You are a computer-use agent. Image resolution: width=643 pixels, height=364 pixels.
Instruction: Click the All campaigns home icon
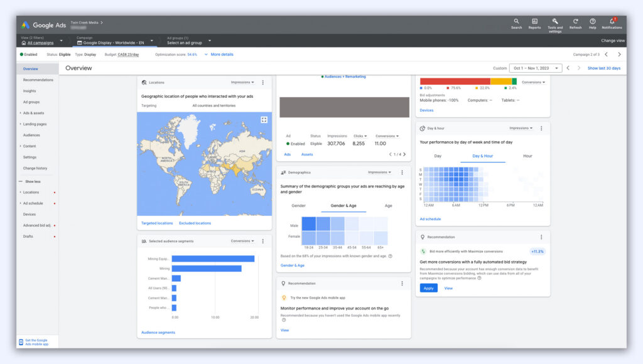(24, 43)
